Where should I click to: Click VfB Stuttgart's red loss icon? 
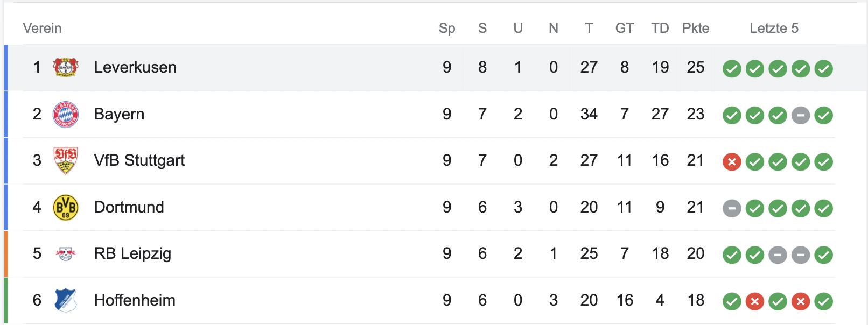coord(732,161)
